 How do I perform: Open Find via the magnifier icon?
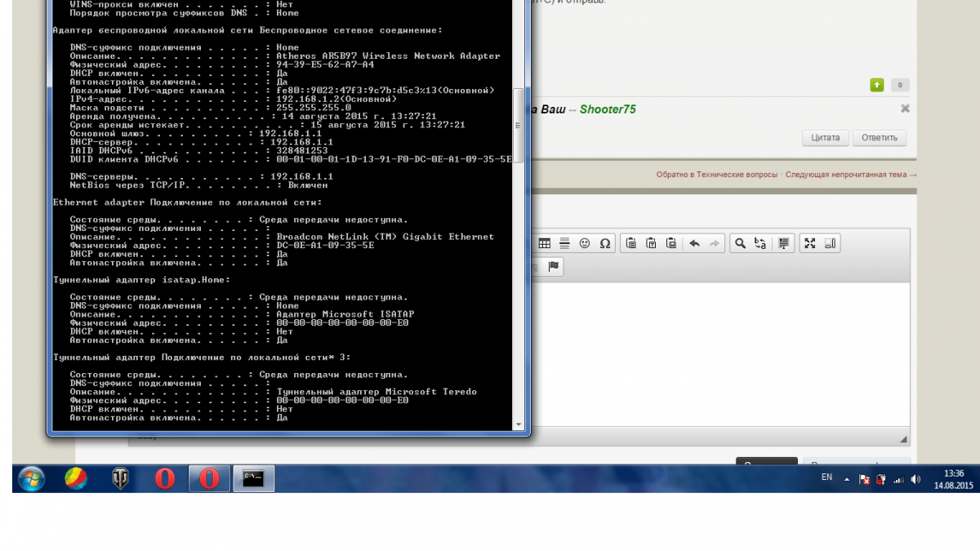click(740, 243)
